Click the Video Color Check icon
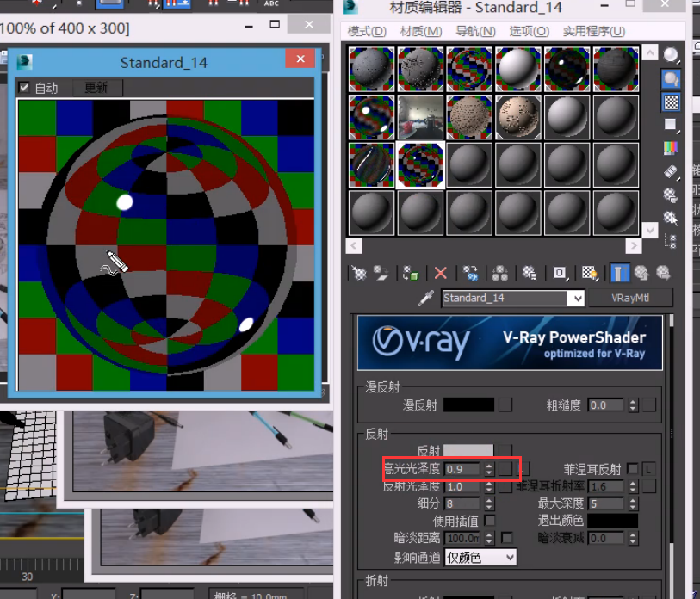Image resolution: width=700 pixels, height=599 pixels. tap(671, 148)
